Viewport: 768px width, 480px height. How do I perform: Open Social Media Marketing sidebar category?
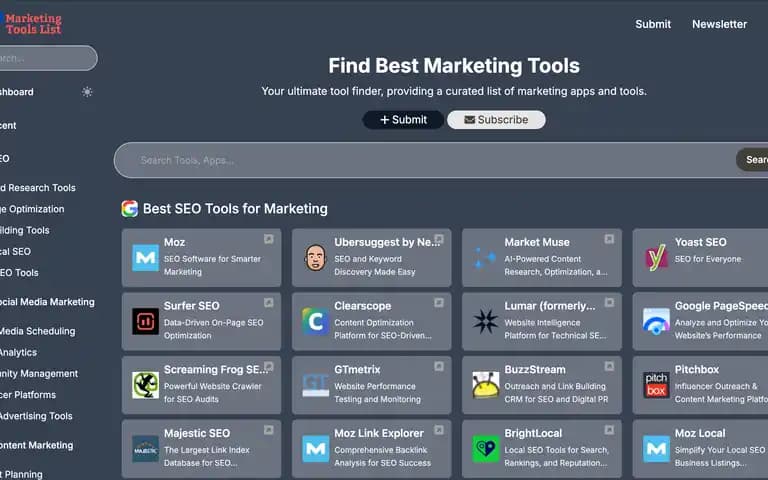point(47,302)
